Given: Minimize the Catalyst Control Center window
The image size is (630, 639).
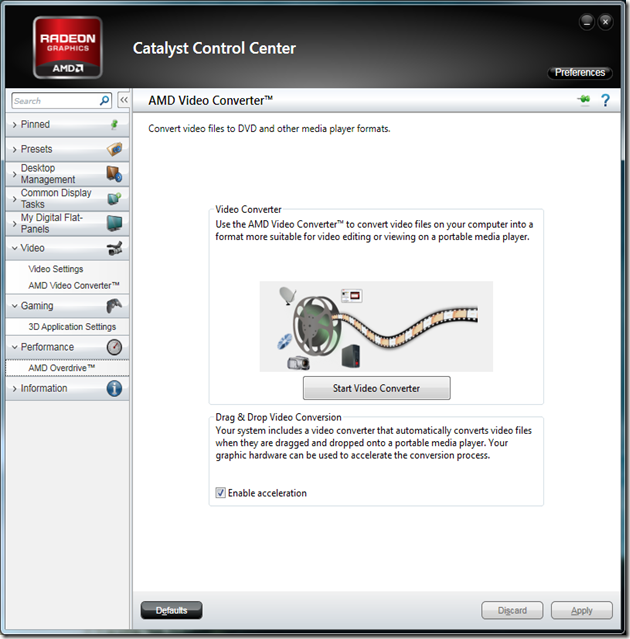Looking at the screenshot, I should pyautogui.click(x=587, y=22).
